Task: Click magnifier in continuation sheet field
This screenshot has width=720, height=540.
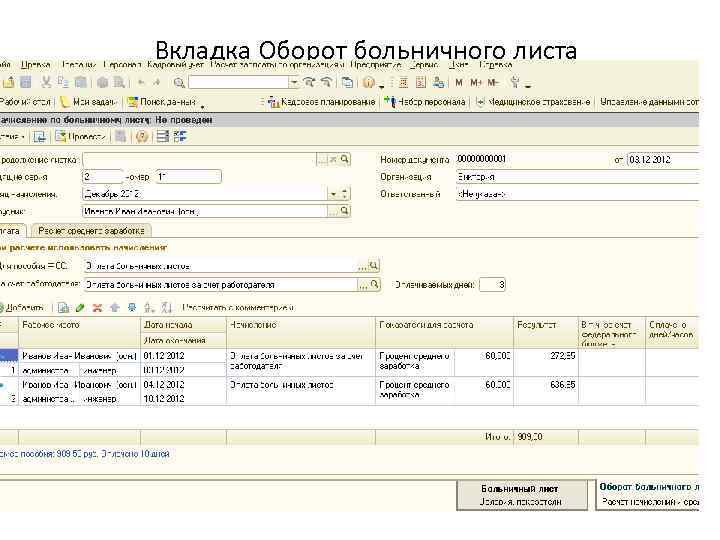Action: (x=345, y=159)
